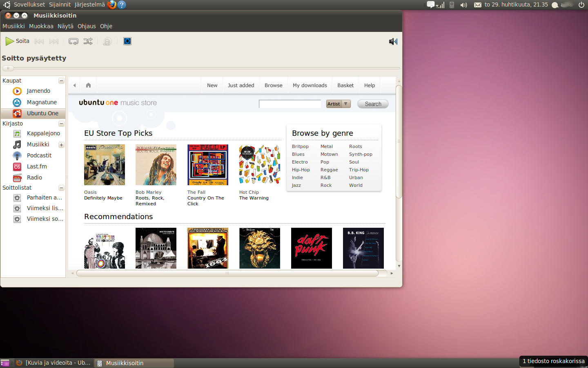The width and height of the screenshot is (588, 368).
Task: Click the store vertical scrollbar
Action: 399,142
